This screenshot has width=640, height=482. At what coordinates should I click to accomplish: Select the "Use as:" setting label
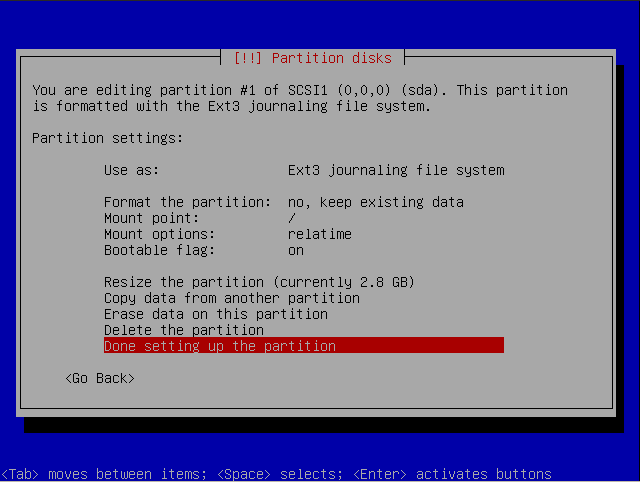click(x=131, y=170)
